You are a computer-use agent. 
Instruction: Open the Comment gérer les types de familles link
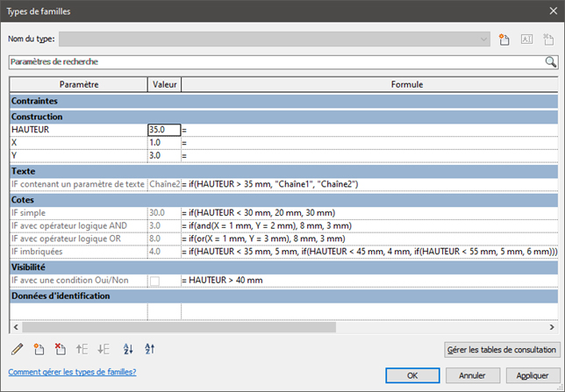(72, 372)
